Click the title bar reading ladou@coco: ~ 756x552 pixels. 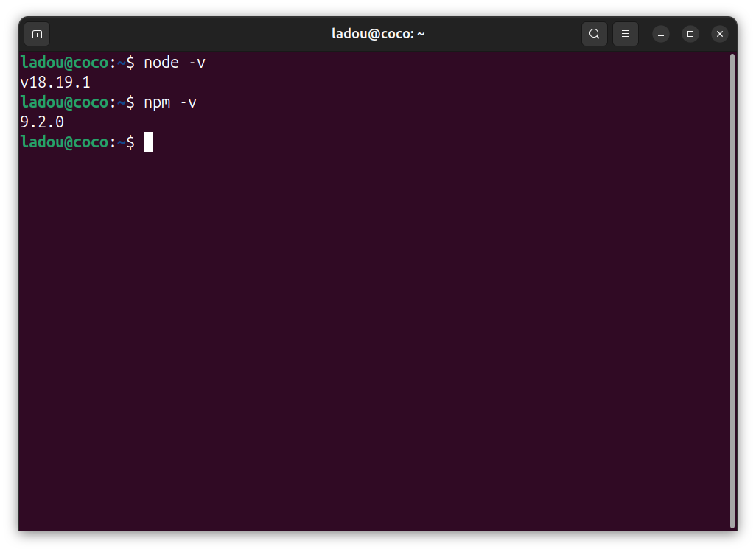coord(378,33)
